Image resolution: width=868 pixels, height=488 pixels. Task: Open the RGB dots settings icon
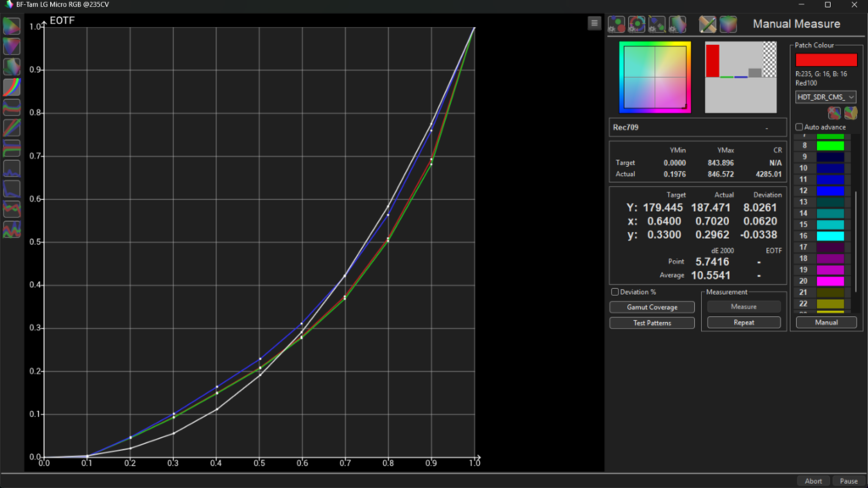(x=616, y=25)
